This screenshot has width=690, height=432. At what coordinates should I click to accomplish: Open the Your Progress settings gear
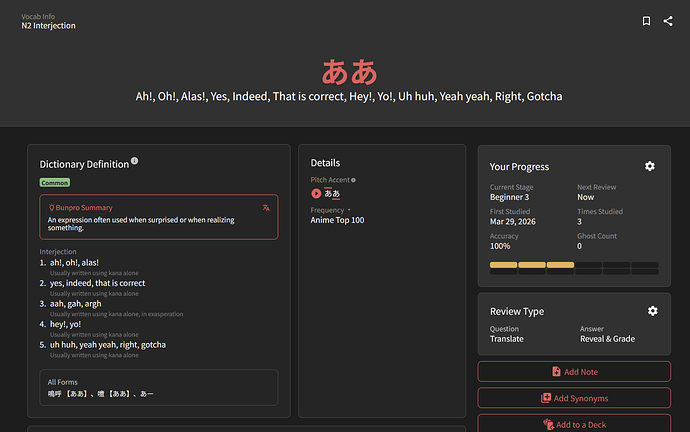coord(650,166)
